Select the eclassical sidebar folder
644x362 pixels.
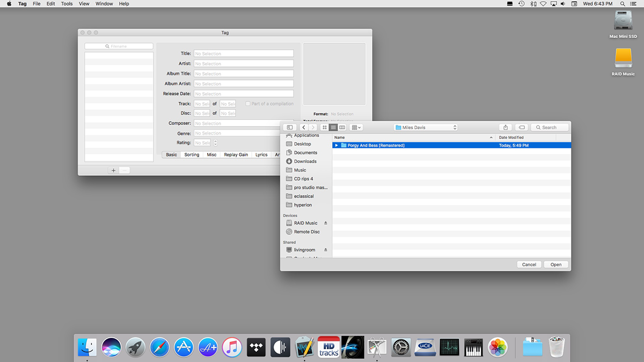click(x=304, y=196)
